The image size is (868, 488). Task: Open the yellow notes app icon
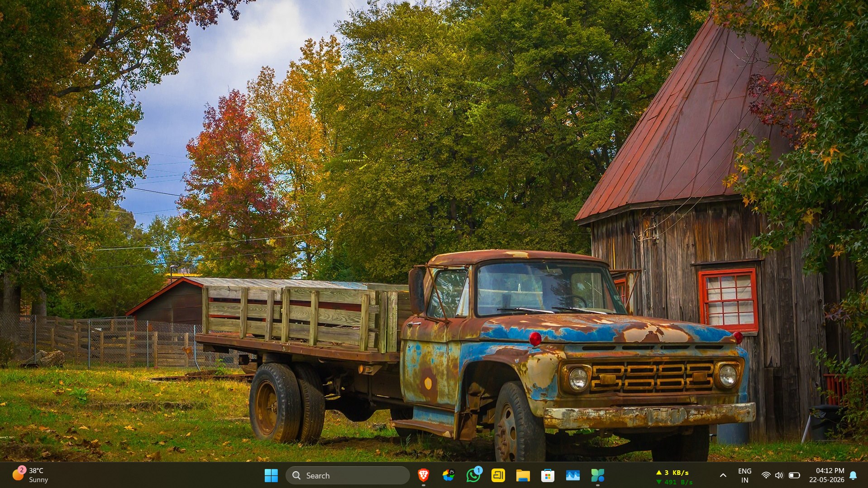point(498,475)
